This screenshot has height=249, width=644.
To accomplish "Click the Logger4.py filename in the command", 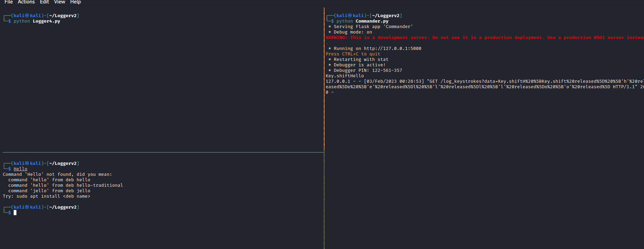I will coord(47,21).
